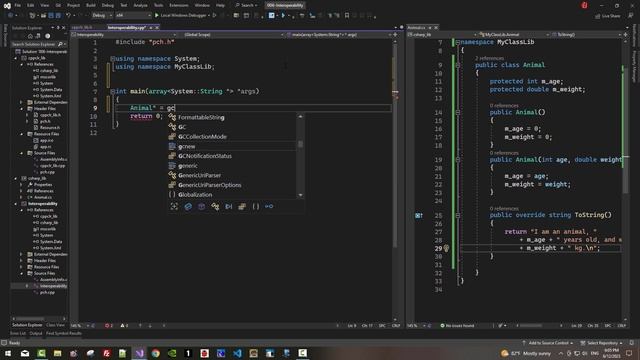The image size is (640, 360).
Task: Open MyClassLib.Animal type dropdown in right editor
Action: pos(513,35)
